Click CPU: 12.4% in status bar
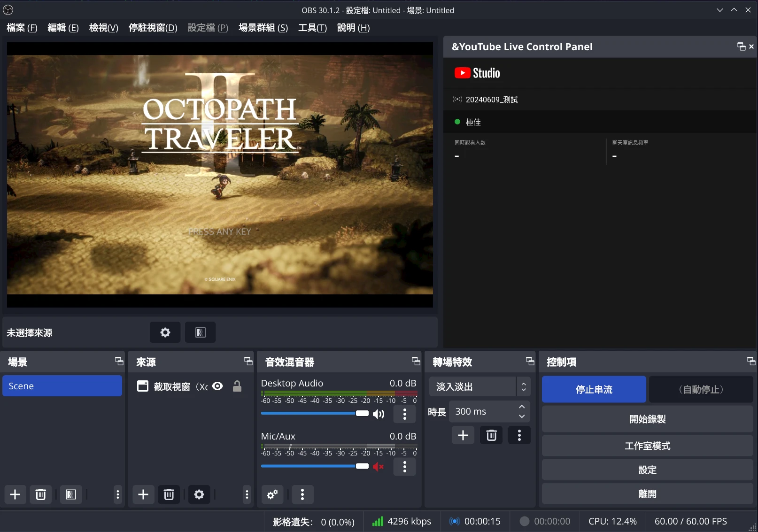 pyautogui.click(x=612, y=521)
